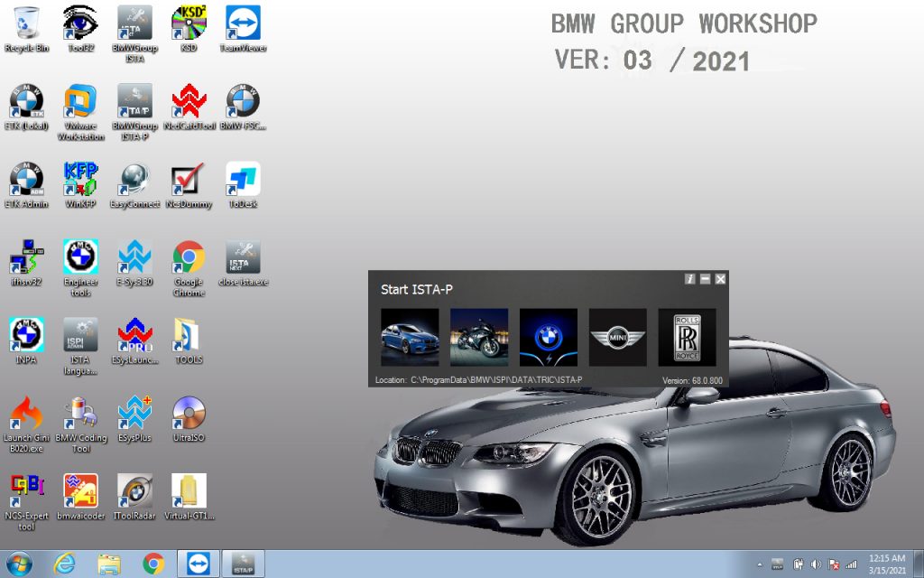Open UltraISO desktop shortcut
Screen dimensions: 924x578
189,419
